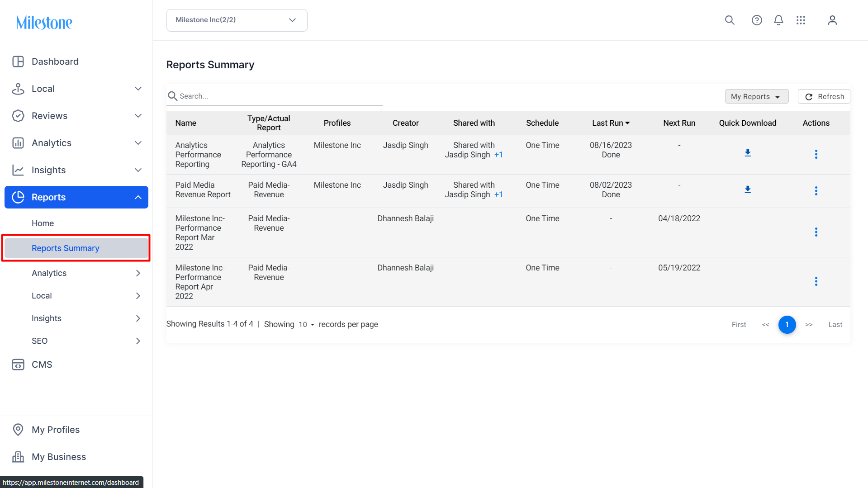Click the Next Run date 04/18/2022

click(x=679, y=218)
